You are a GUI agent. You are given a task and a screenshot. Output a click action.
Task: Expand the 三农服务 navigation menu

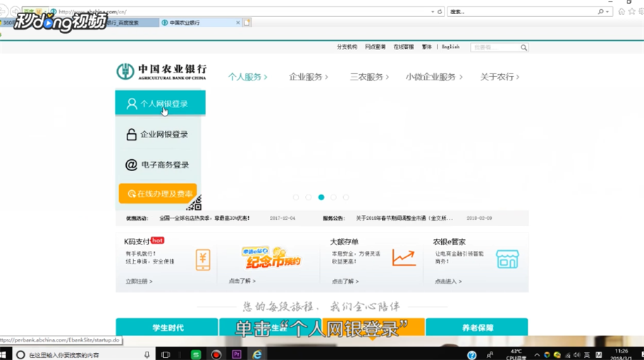point(369,77)
